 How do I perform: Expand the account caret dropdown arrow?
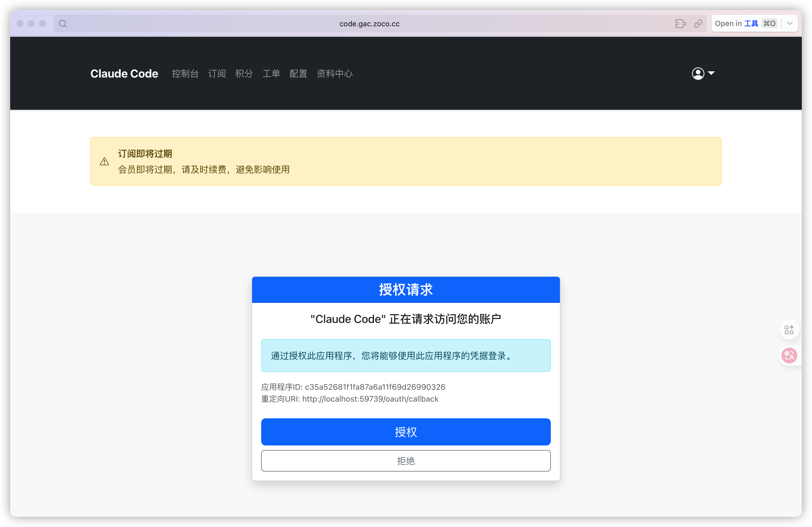(x=711, y=73)
